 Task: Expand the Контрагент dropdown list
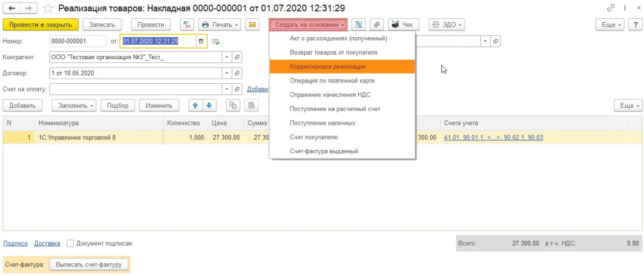coord(227,57)
